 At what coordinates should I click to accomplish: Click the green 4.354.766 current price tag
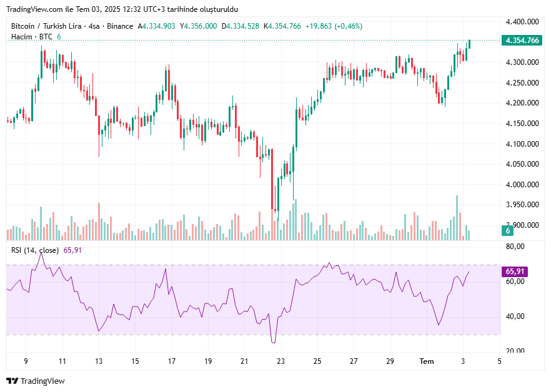[522, 41]
